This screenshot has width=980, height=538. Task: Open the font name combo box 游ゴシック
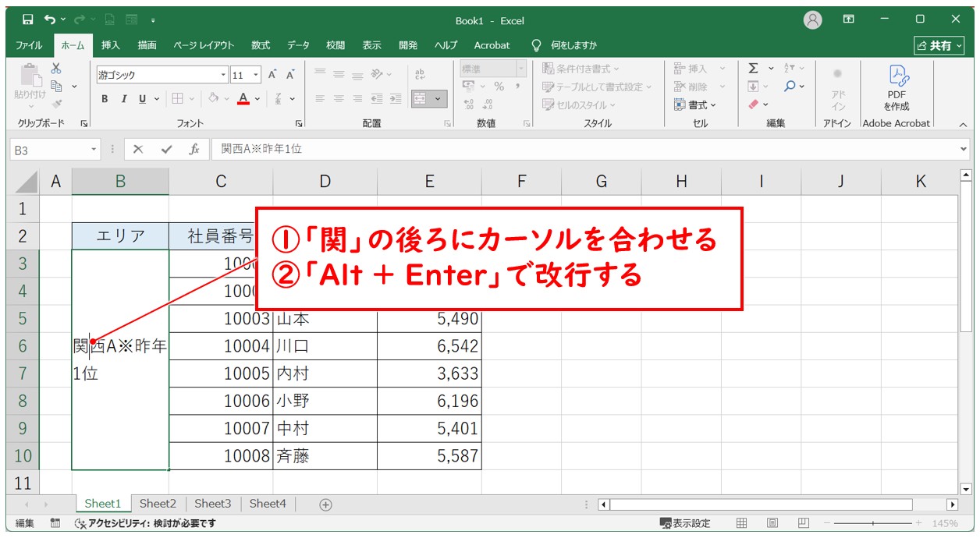point(162,75)
